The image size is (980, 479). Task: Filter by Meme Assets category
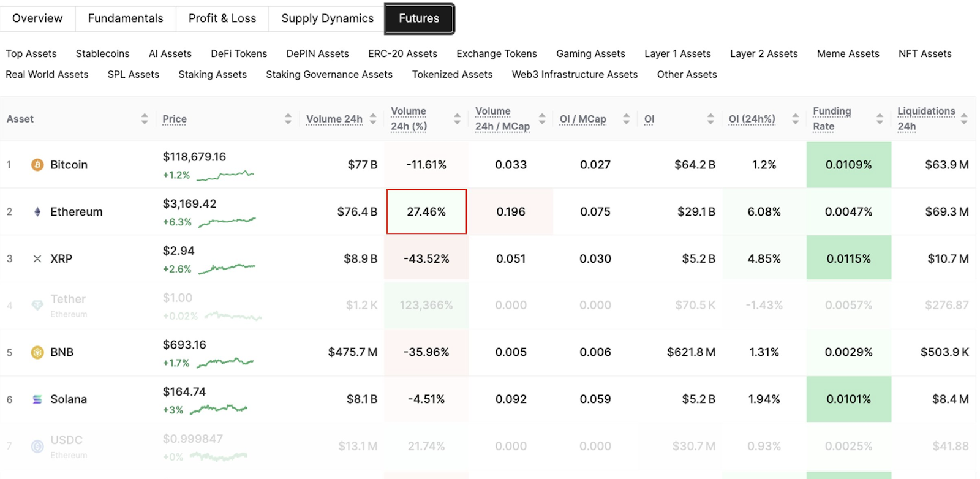tap(848, 54)
